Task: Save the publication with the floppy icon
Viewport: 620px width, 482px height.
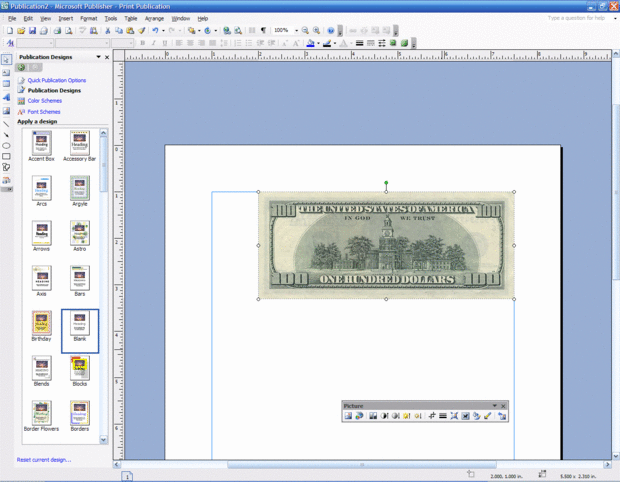Action: 32,30
